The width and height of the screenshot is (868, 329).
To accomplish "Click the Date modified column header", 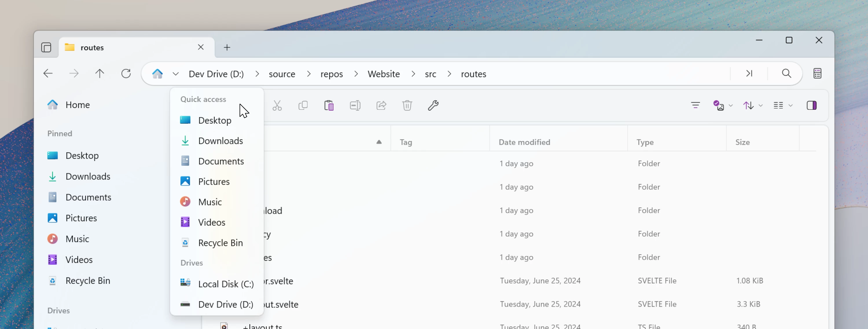I will point(524,142).
